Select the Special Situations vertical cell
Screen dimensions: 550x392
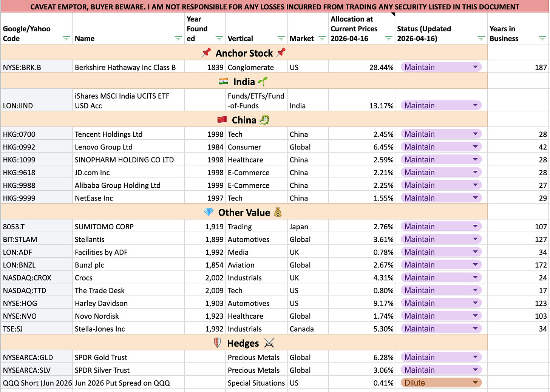(x=256, y=383)
